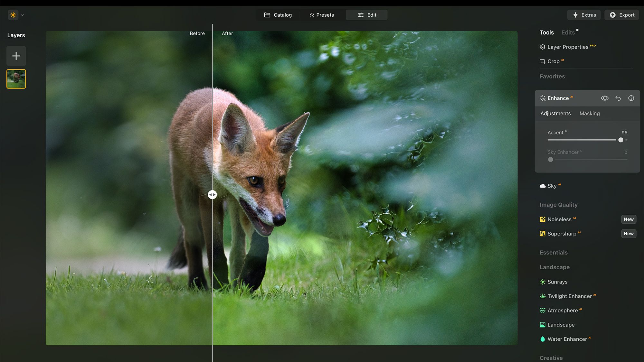Click the Presets button

[x=322, y=15]
